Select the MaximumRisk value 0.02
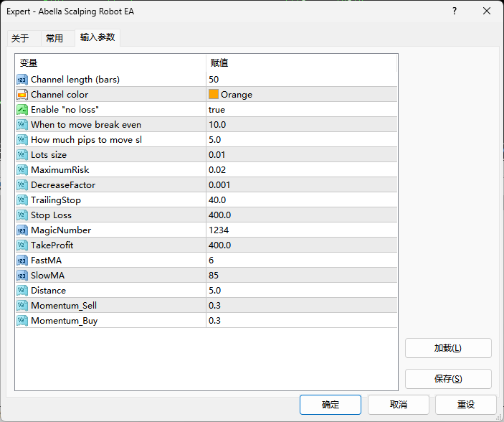The image size is (504, 422). pyautogui.click(x=217, y=170)
